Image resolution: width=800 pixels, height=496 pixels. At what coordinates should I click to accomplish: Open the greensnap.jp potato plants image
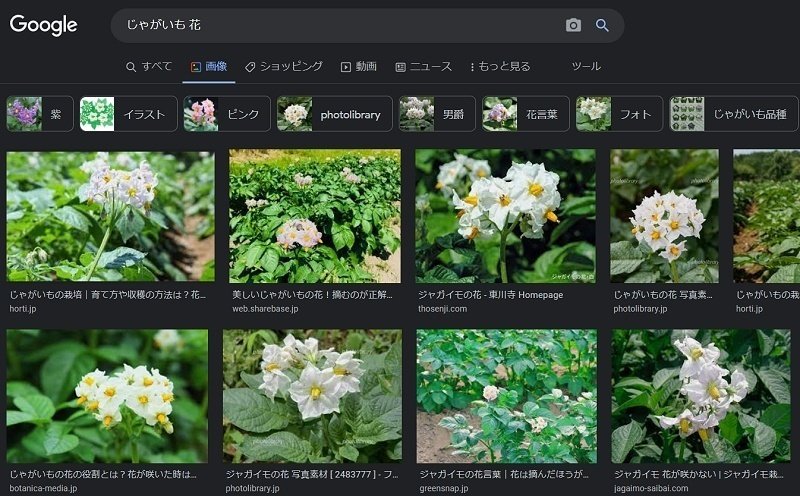click(507, 396)
